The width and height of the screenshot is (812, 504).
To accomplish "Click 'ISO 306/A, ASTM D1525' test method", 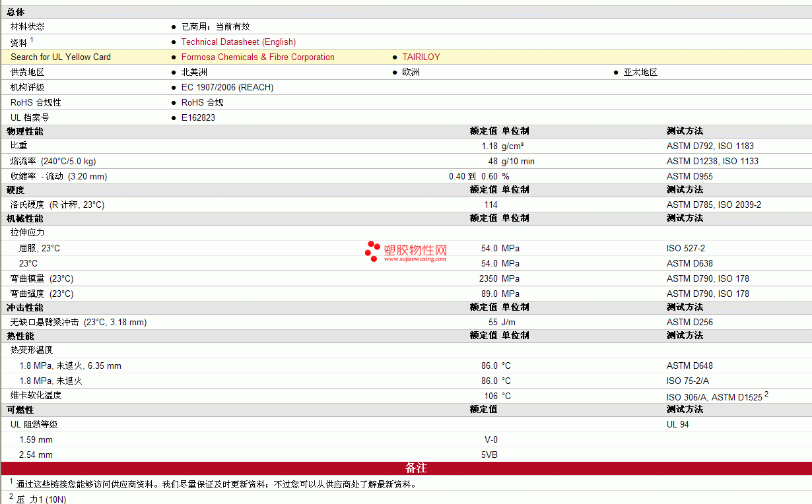I will click(x=714, y=396).
